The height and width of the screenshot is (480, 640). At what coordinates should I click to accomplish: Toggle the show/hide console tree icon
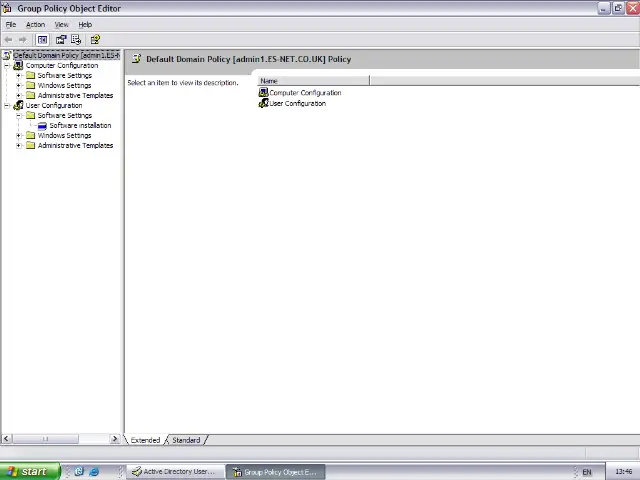[42, 40]
